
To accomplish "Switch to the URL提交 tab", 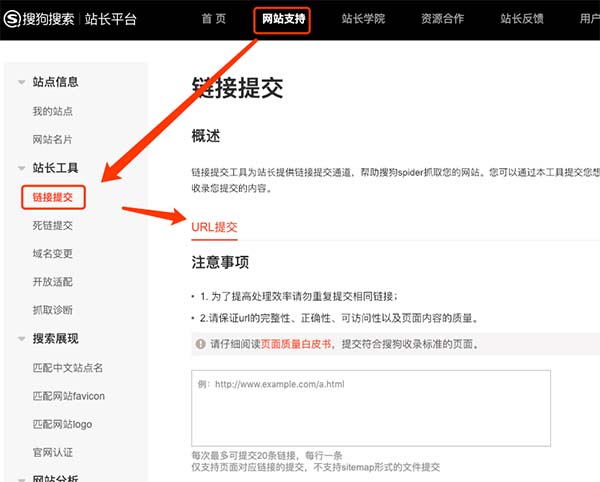I will (214, 227).
